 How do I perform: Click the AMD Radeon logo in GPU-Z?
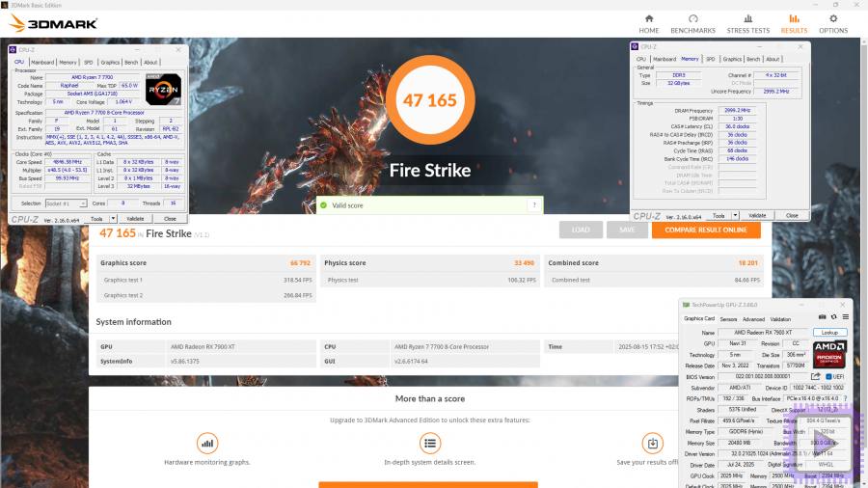[x=829, y=354]
